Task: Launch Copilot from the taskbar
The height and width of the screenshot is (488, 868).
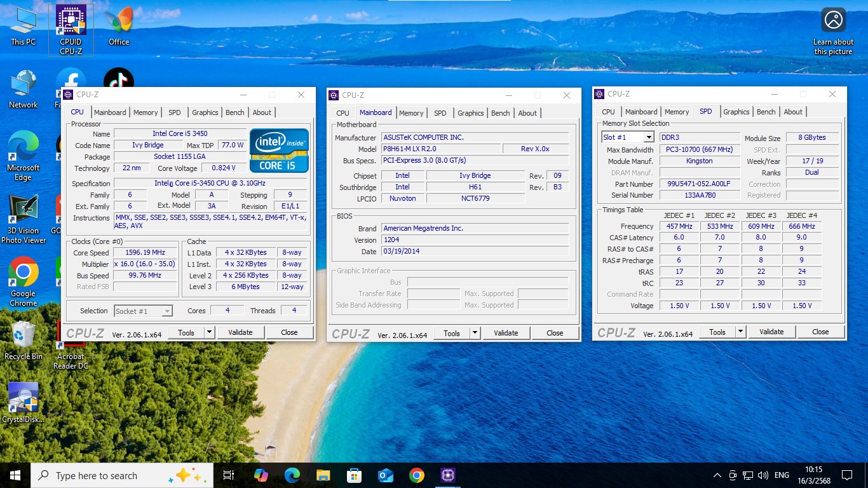Action: point(261,475)
